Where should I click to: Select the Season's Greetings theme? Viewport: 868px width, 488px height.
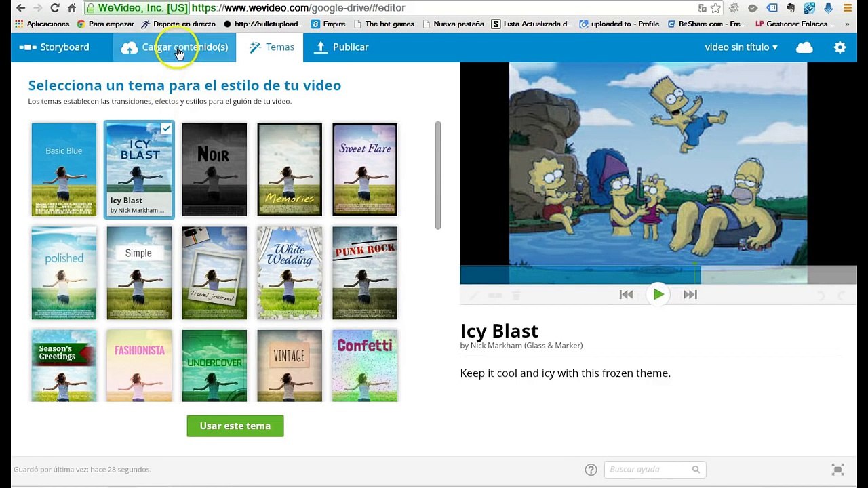[x=64, y=366]
